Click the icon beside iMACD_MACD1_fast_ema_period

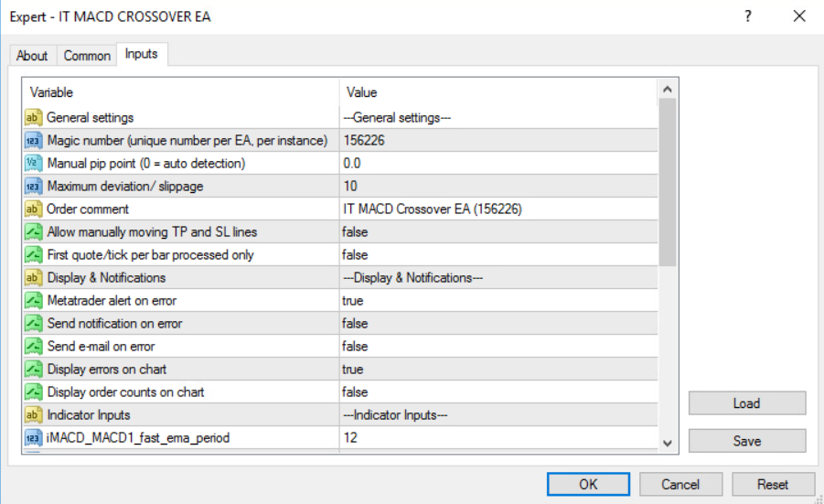[33, 438]
